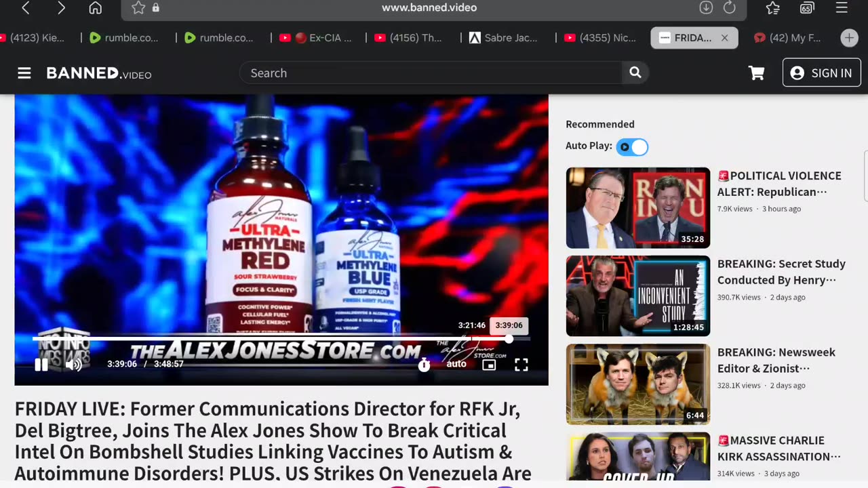Image resolution: width=868 pixels, height=488 pixels.
Task: Open the fox-heads 6:44 video thumbnail
Action: coord(638,384)
